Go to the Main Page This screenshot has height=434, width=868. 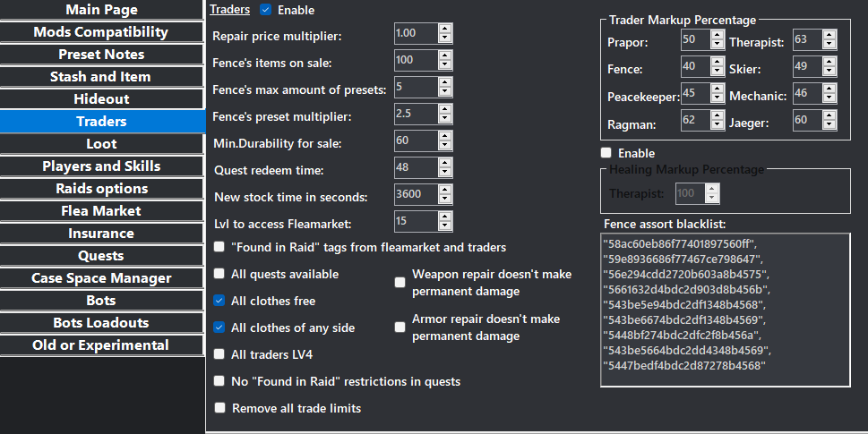pyautogui.click(x=101, y=10)
